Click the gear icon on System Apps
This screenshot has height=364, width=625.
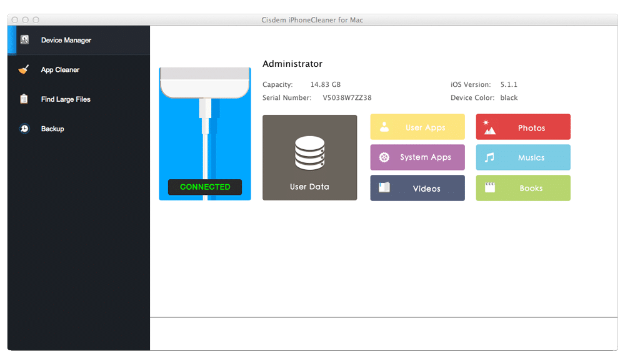click(384, 157)
